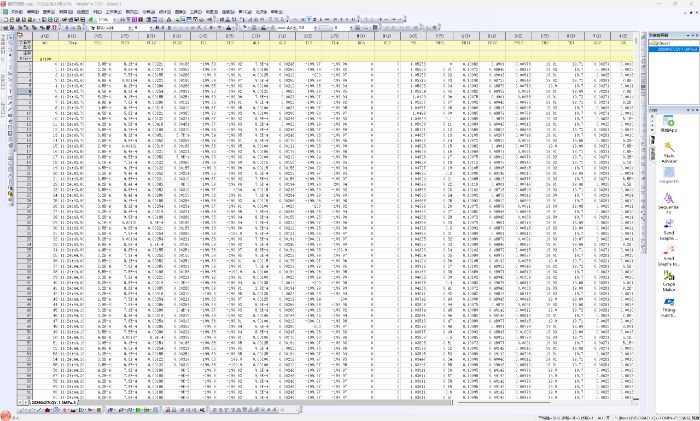Toggle underline text formatting

click(168, 28)
